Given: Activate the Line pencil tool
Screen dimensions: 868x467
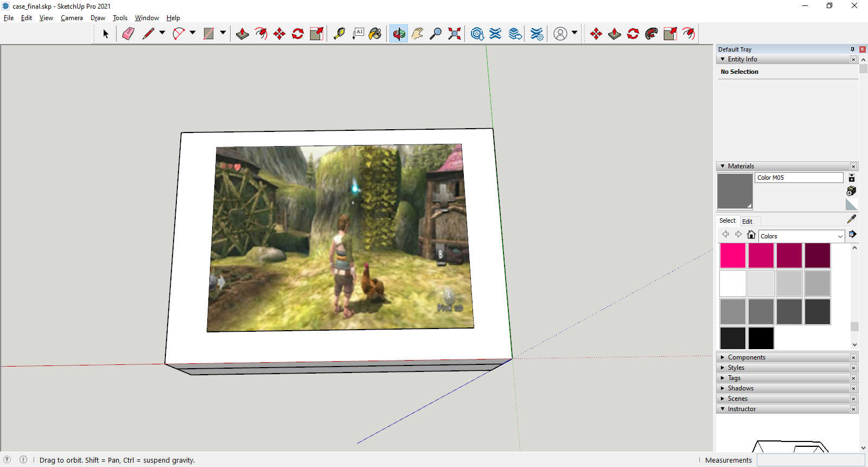Looking at the screenshot, I should (148, 34).
